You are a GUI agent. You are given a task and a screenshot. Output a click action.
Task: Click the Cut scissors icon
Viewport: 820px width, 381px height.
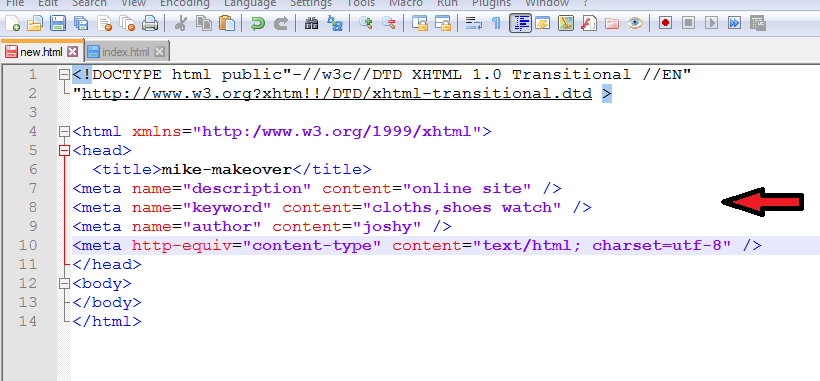[180, 24]
